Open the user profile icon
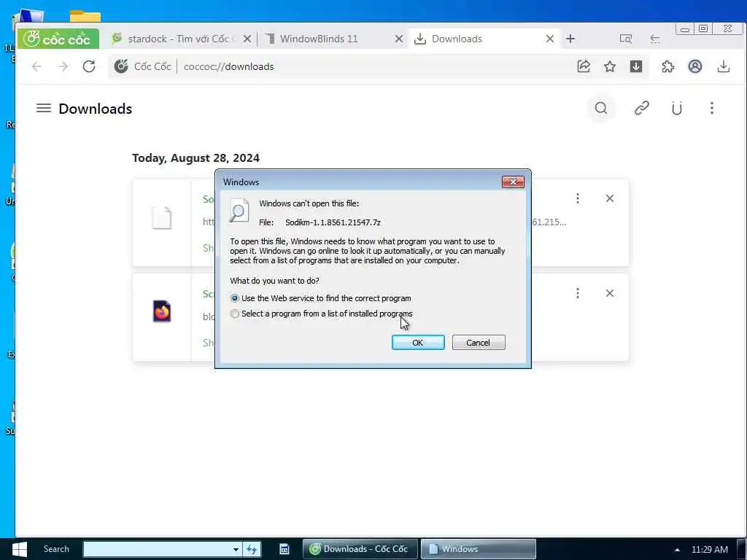747x560 pixels. tap(695, 66)
